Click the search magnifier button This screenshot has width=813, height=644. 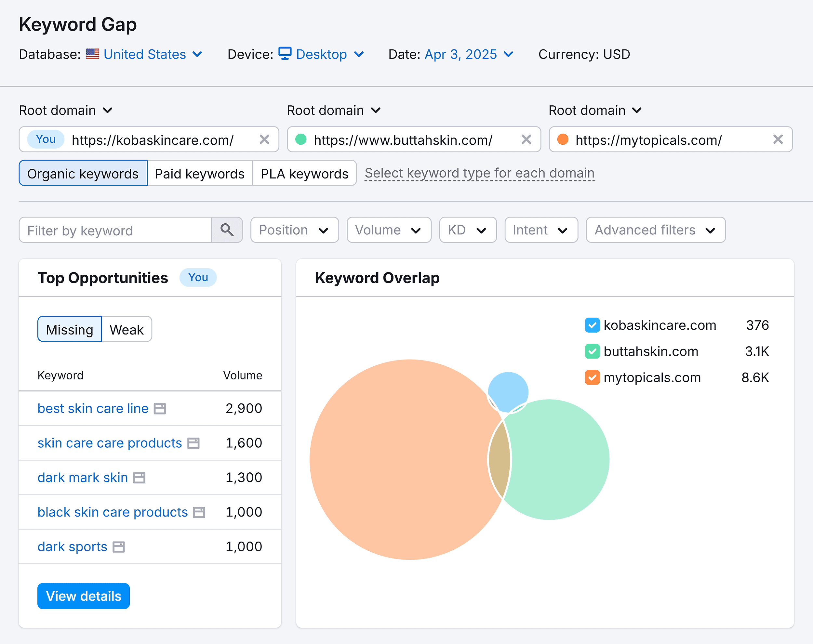[x=227, y=230]
